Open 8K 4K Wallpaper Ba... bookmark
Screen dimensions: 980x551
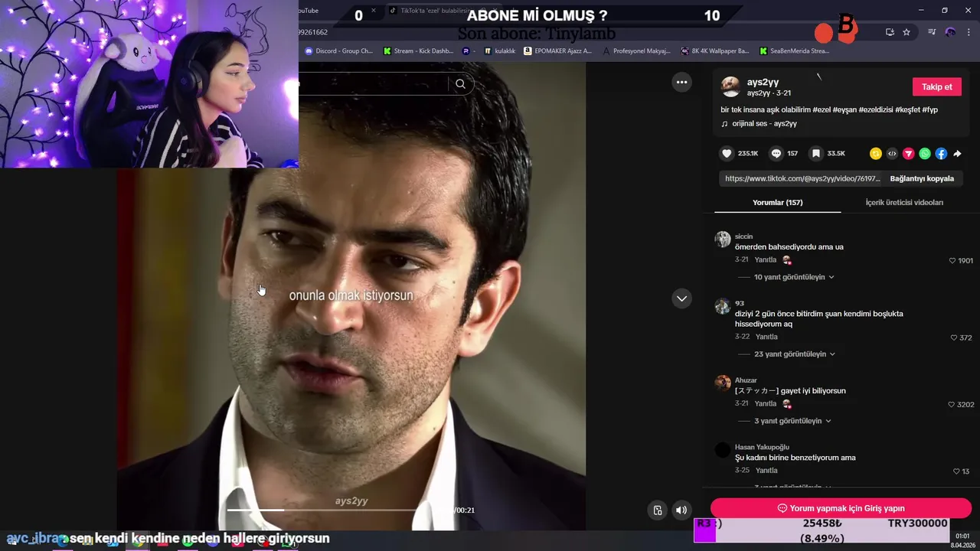tap(714, 51)
